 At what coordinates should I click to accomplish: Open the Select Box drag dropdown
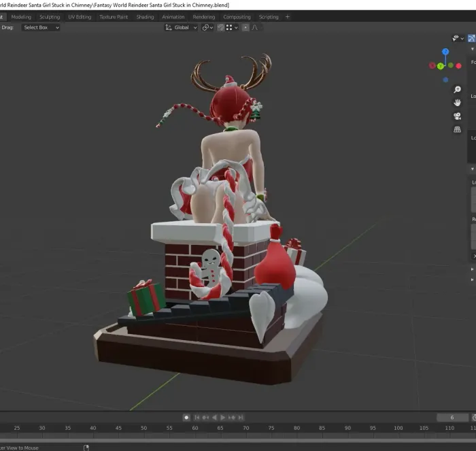(x=41, y=27)
